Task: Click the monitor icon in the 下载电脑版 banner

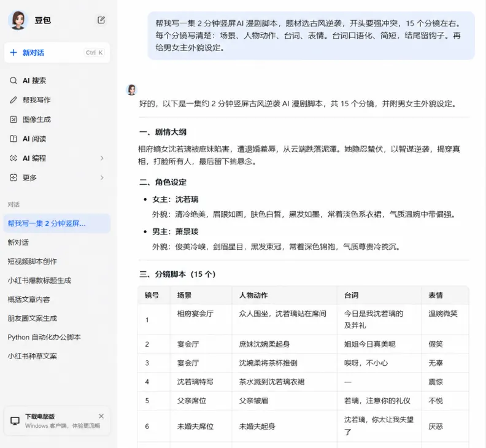Action: (x=15, y=421)
